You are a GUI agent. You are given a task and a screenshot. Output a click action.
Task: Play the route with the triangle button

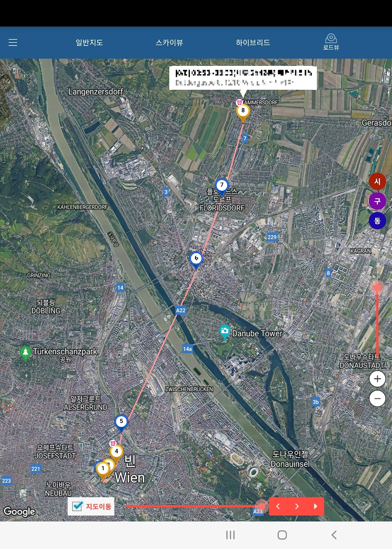coord(315,506)
